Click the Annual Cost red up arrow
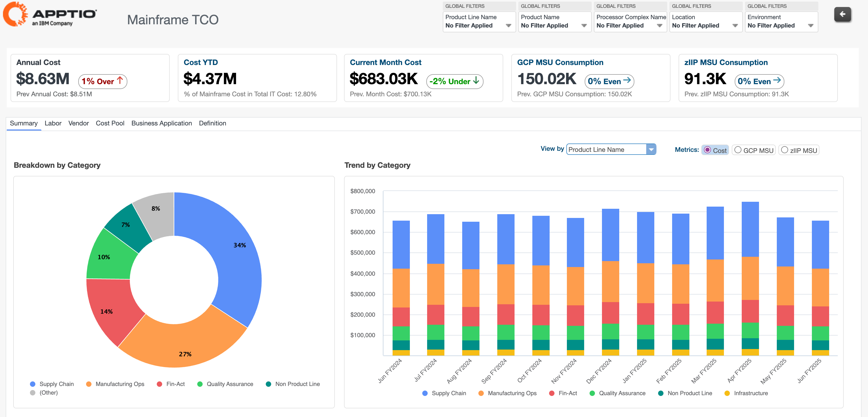The height and width of the screenshot is (417, 868). tap(120, 80)
